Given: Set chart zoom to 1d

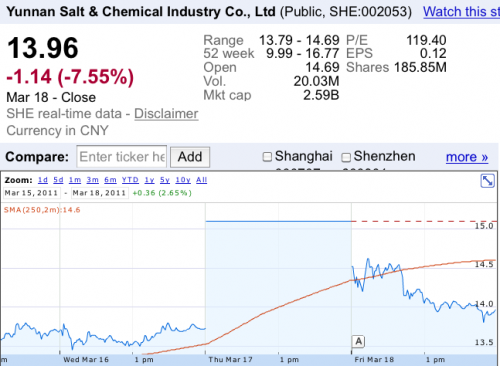Looking at the screenshot, I should [43, 180].
